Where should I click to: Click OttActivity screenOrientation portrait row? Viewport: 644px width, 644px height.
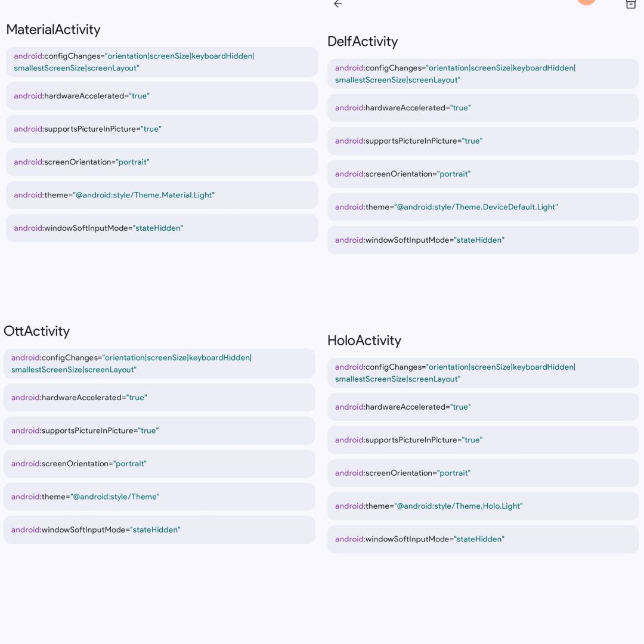click(x=159, y=463)
